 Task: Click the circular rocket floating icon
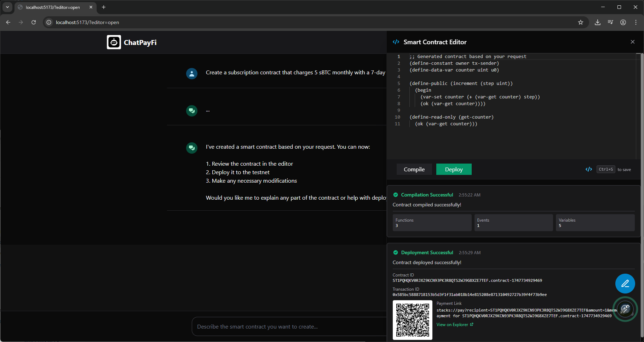pyautogui.click(x=625, y=309)
